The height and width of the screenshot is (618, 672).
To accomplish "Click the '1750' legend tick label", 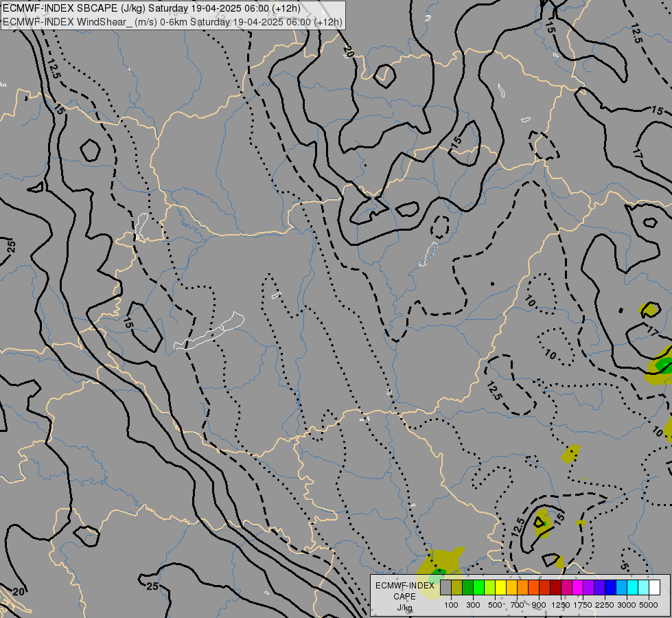I will (583, 605).
